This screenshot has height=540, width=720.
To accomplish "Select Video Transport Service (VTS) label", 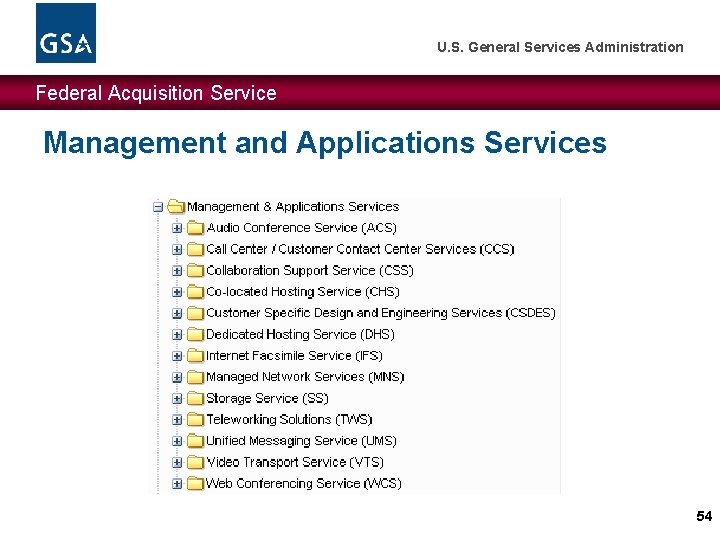I will 295,462.
